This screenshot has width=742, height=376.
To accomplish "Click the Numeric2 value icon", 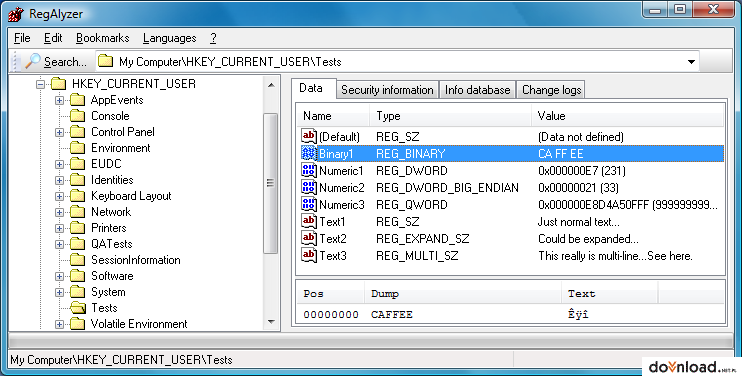I will tap(309, 187).
